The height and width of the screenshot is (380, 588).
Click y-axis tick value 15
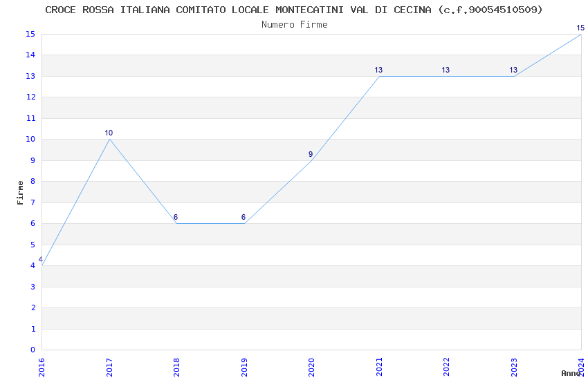(x=30, y=34)
